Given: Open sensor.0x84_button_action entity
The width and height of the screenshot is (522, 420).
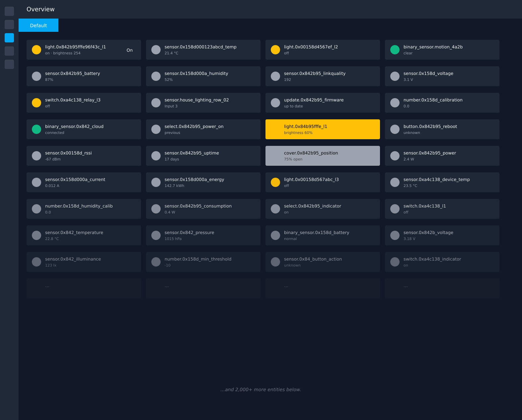Looking at the screenshot, I should [x=323, y=262].
